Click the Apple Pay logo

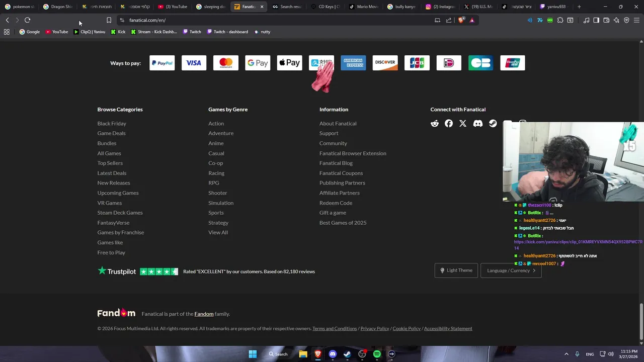(x=290, y=63)
